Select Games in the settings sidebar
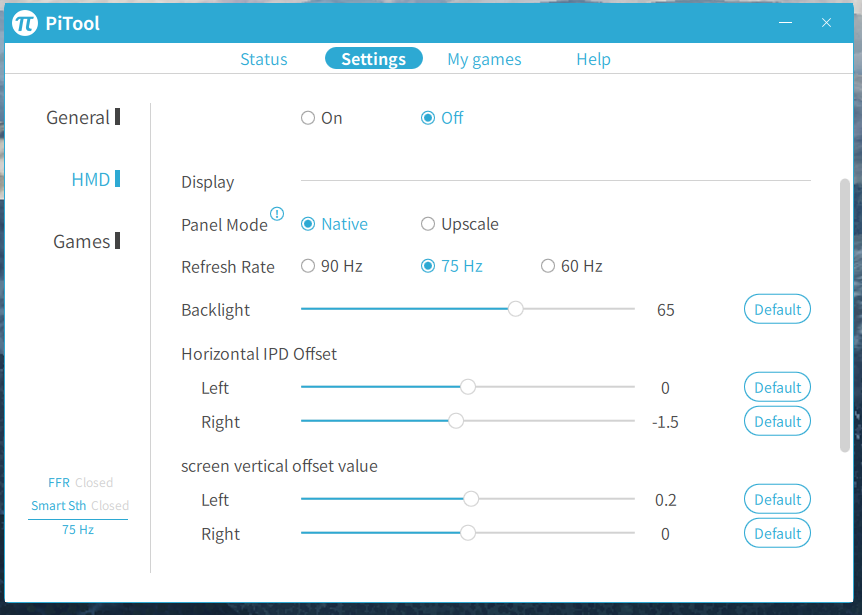Screen dimensions: 862x615 coord(86,241)
